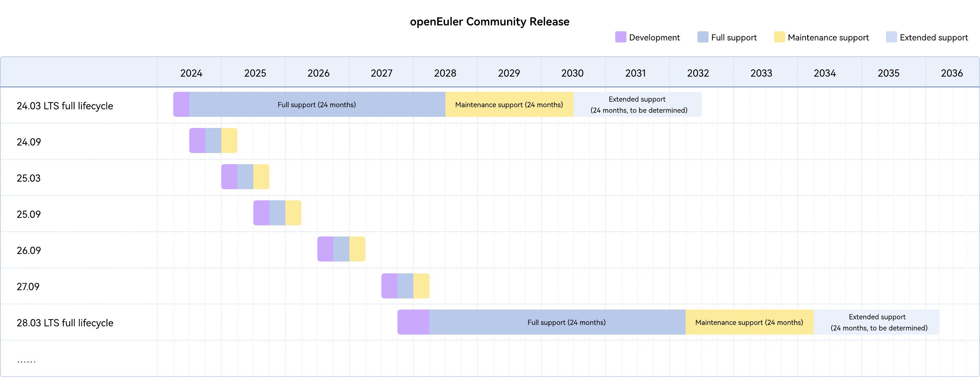Image resolution: width=980 pixels, height=377 pixels.
Task: Click the 2030 year column header
Action: tap(572, 73)
